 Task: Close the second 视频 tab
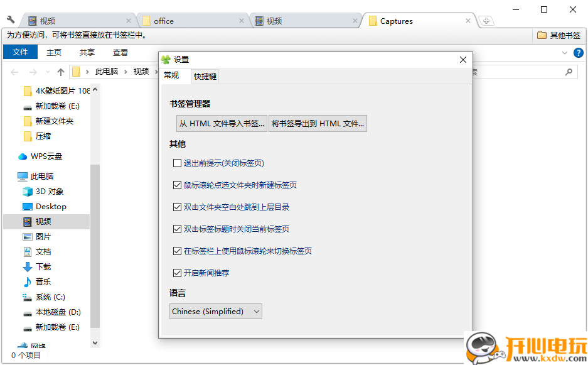pyautogui.click(x=355, y=21)
